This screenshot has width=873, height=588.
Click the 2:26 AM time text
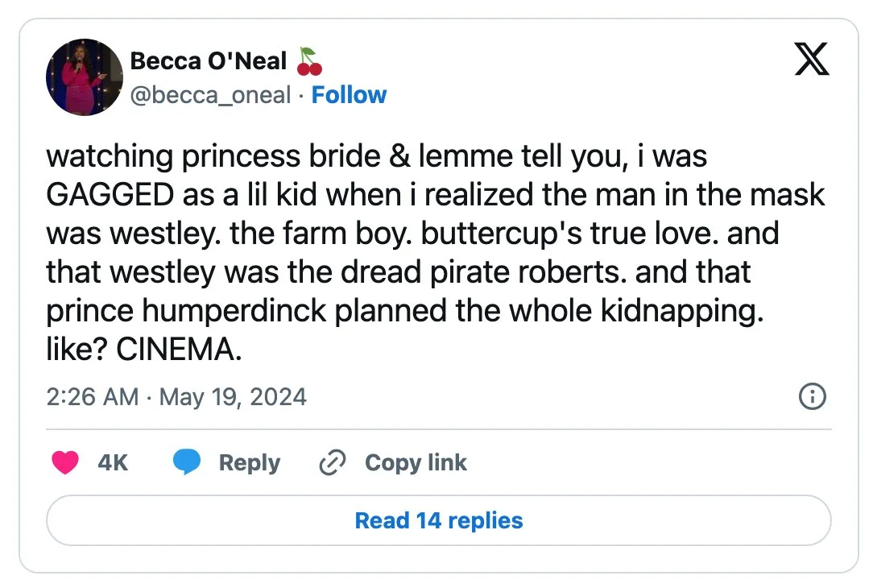point(93,397)
